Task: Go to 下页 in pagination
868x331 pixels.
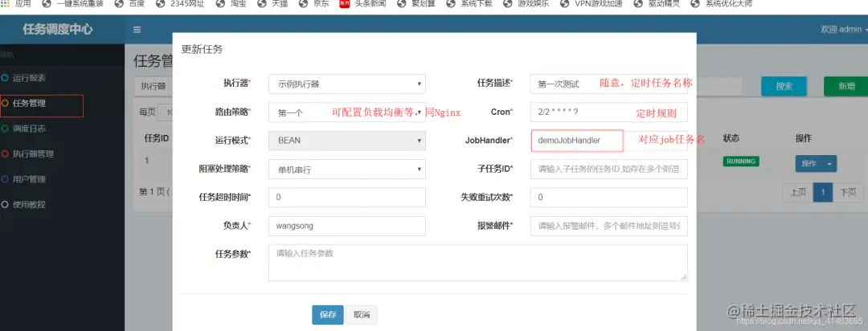Action: 848,193
